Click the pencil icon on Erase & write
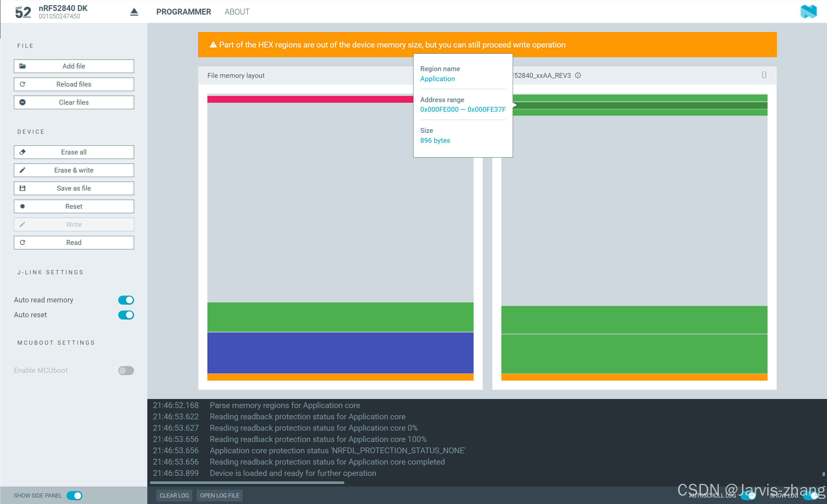Screen dimensions: 827x504 (23, 170)
